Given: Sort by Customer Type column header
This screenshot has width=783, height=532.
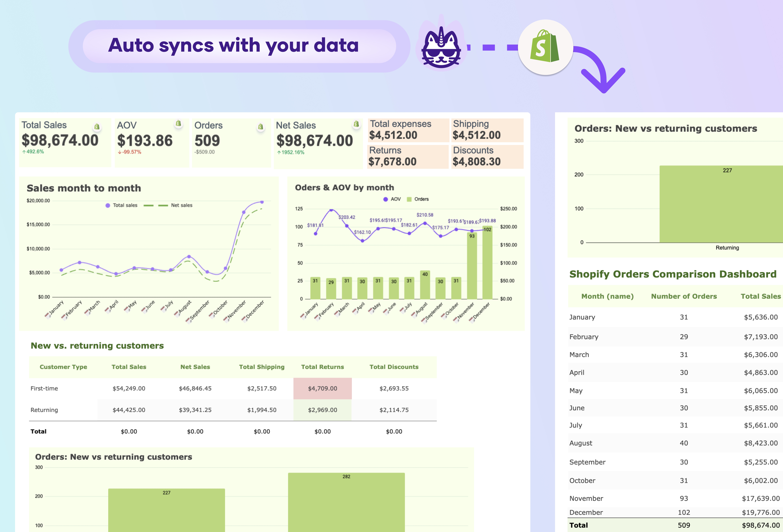Looking at the screenshot, I should point(63,367).
